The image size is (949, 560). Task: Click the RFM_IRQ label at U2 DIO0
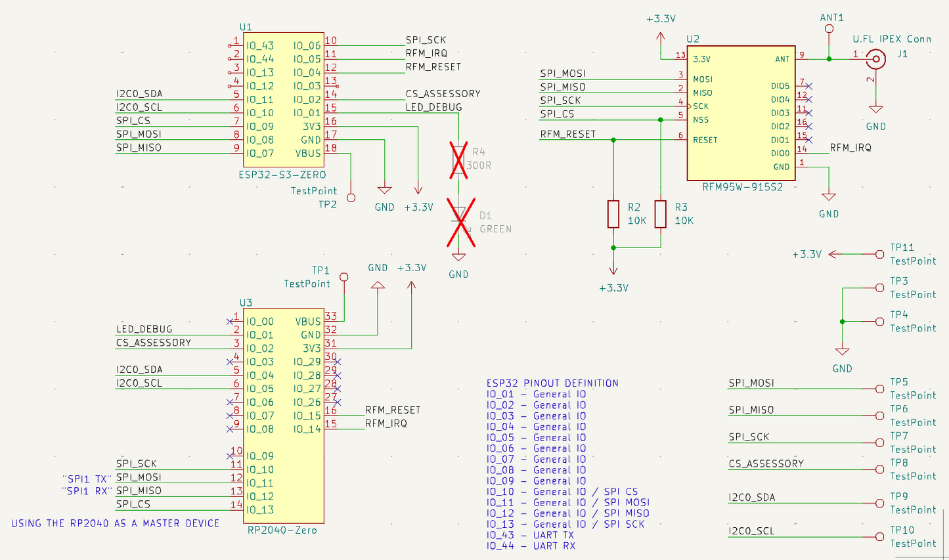coord(850,148)
